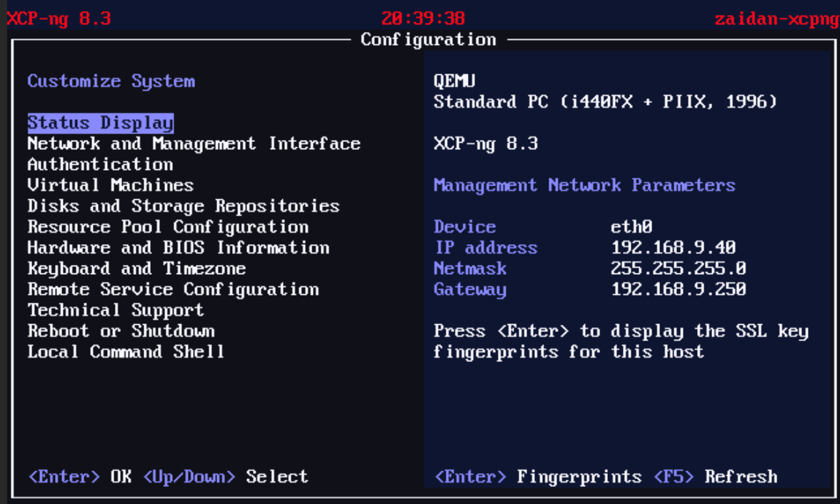Click the Customize System heading

point(111,81)
